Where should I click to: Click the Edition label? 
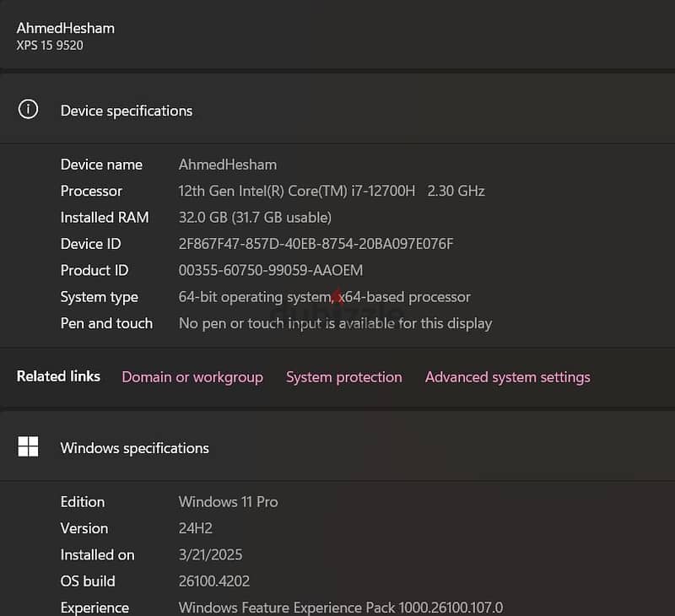coord(83,502)
